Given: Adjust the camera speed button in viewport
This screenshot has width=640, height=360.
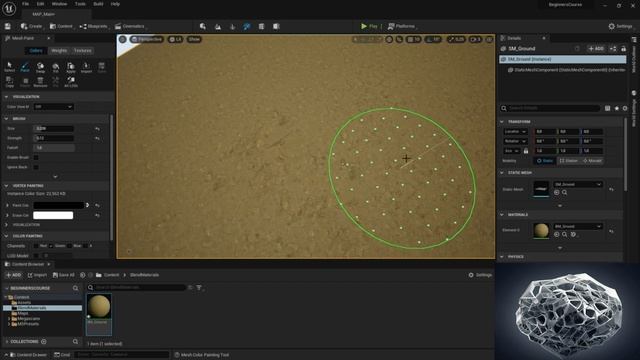Looking at the screenshot, I should tap(476, 39).
